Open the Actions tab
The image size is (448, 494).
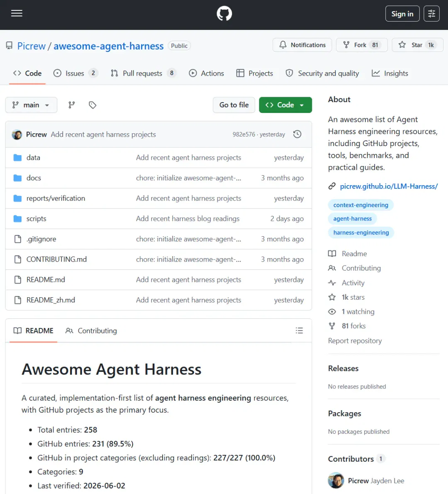click(206, 73)
